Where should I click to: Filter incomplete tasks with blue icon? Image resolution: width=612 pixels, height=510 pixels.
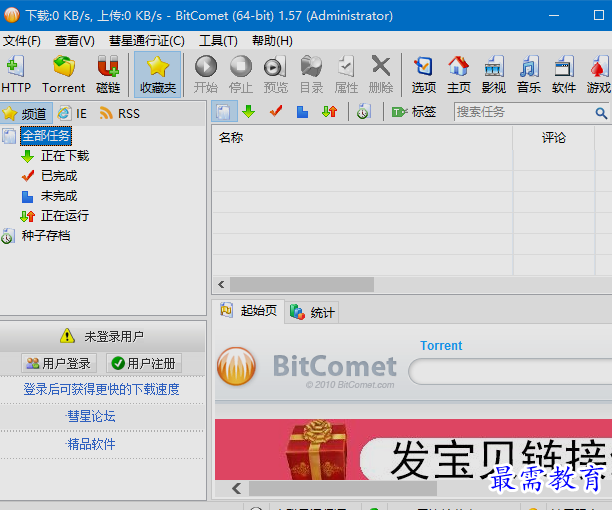pyautogui.click(x=302, y=112)
